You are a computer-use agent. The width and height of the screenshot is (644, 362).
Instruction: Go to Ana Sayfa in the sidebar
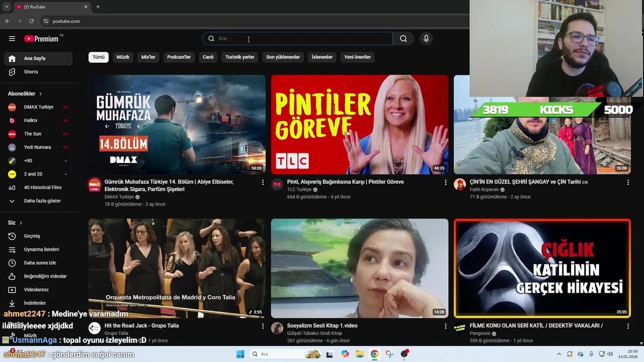[38, 58]
